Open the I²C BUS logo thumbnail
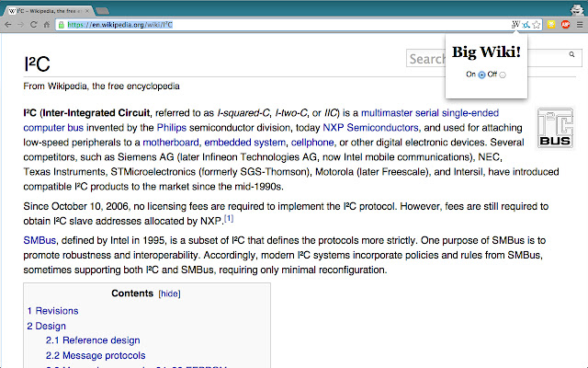The width and height of the screenshot is (588, 368). [555, 128]
